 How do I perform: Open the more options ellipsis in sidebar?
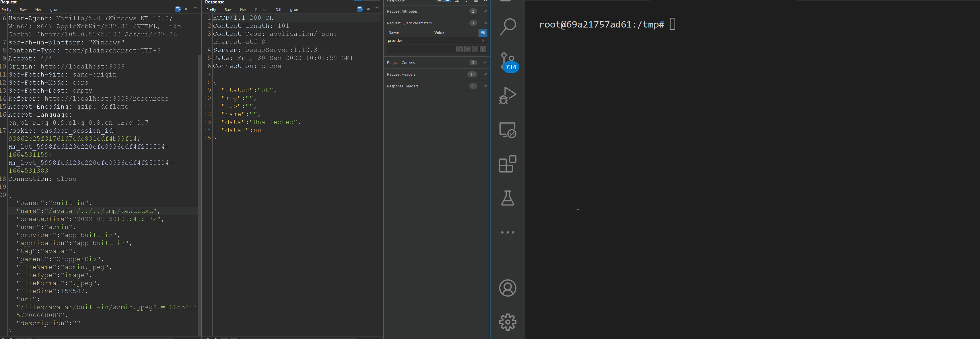(507, 232)
